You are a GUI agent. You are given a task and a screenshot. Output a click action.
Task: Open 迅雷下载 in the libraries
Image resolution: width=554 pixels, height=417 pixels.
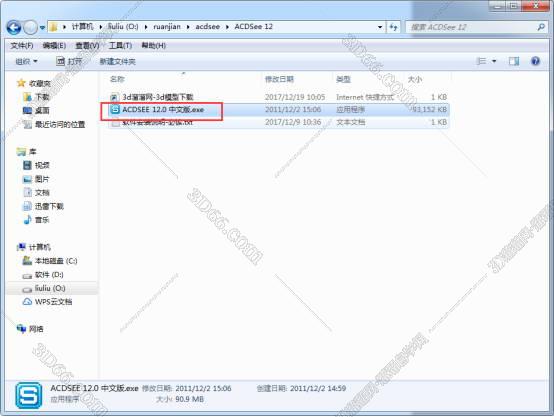tap(49, 206)
